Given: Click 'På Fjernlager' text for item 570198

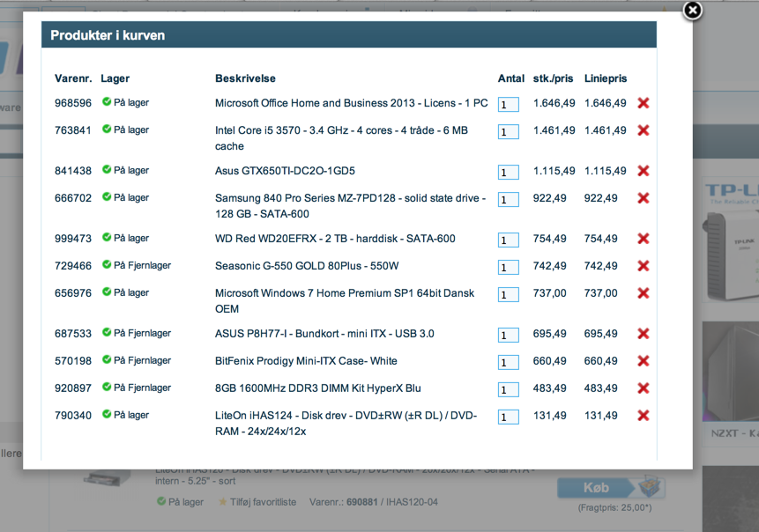Looking at the screenshot, I should pyautogui.click(x=142, y=361).
